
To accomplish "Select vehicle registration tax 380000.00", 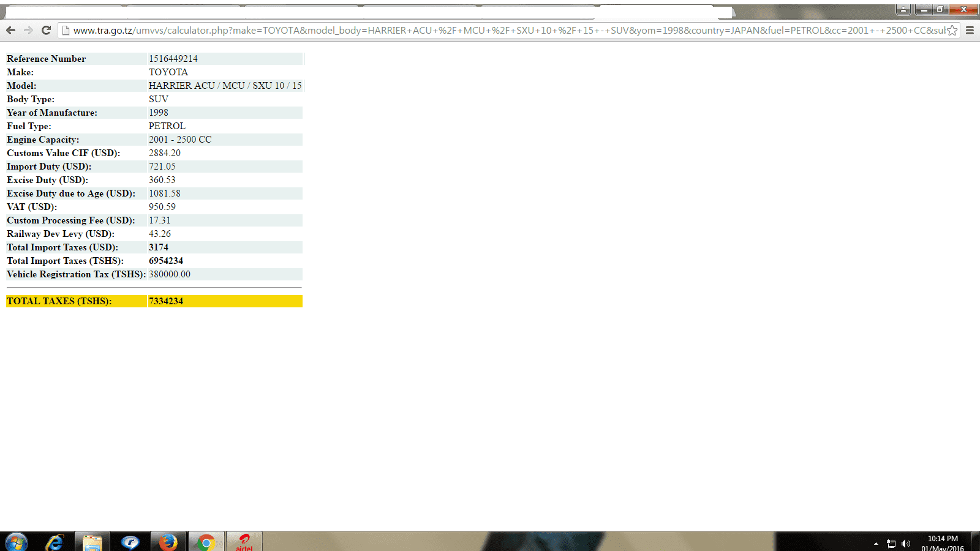I will coord(170,274).
